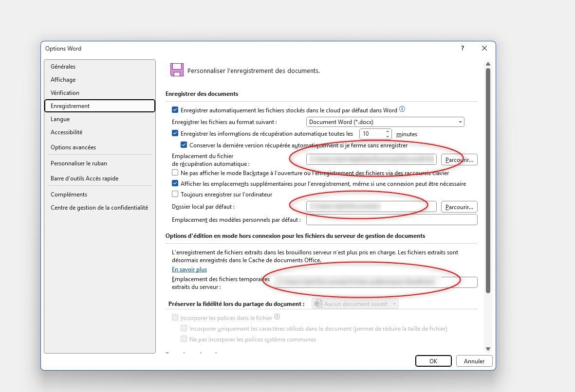This screenshot has width=575, height=392.
Task: Toggle keep last autorecovered version checkbox
Action: tap(184, 145)
